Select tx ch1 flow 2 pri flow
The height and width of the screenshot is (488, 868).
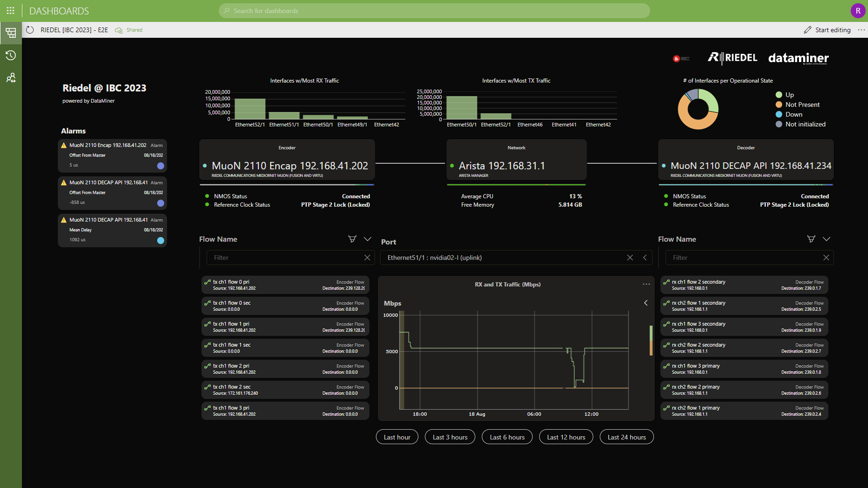(x=285, y=369)
